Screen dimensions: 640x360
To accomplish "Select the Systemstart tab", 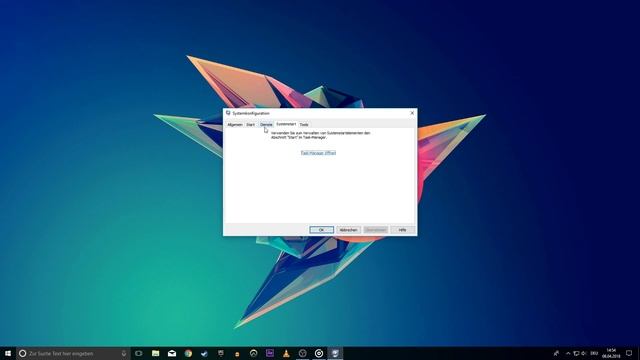I will click(286, 124).
